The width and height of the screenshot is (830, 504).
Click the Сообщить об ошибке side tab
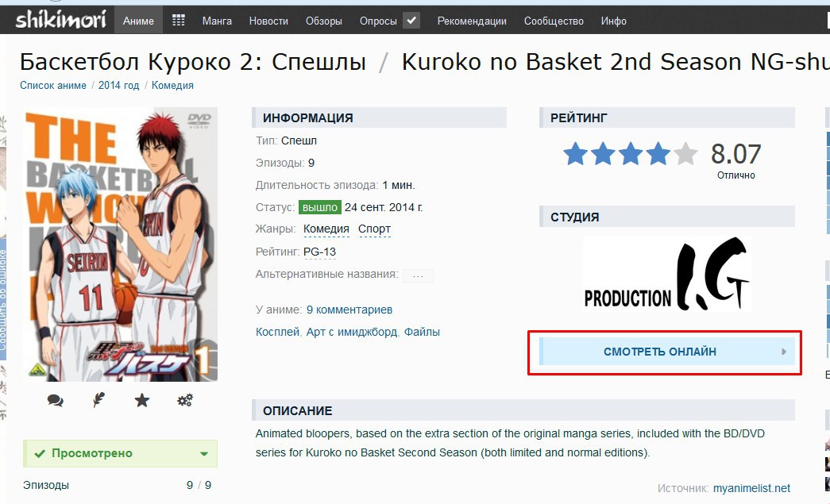[2, 298]
